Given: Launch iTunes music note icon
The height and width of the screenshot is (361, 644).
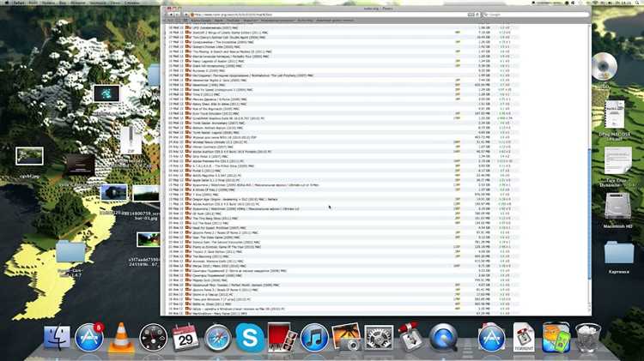Looking at the screenshot, I should [314, 338].
